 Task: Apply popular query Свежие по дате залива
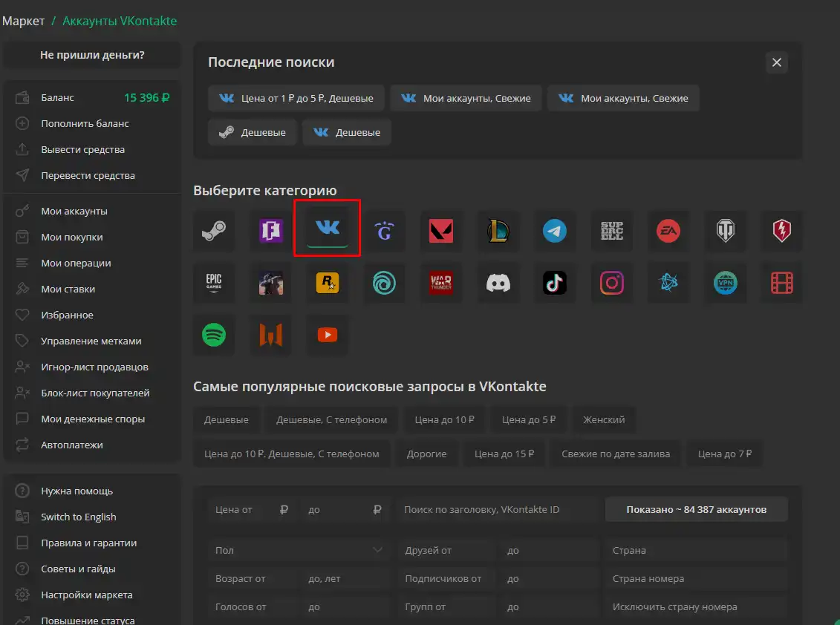pos(616,454)
